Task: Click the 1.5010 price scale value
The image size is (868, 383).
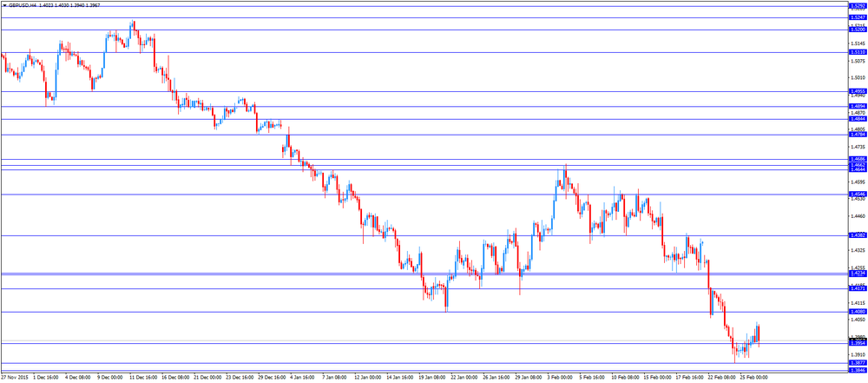Action: point(858,78)
